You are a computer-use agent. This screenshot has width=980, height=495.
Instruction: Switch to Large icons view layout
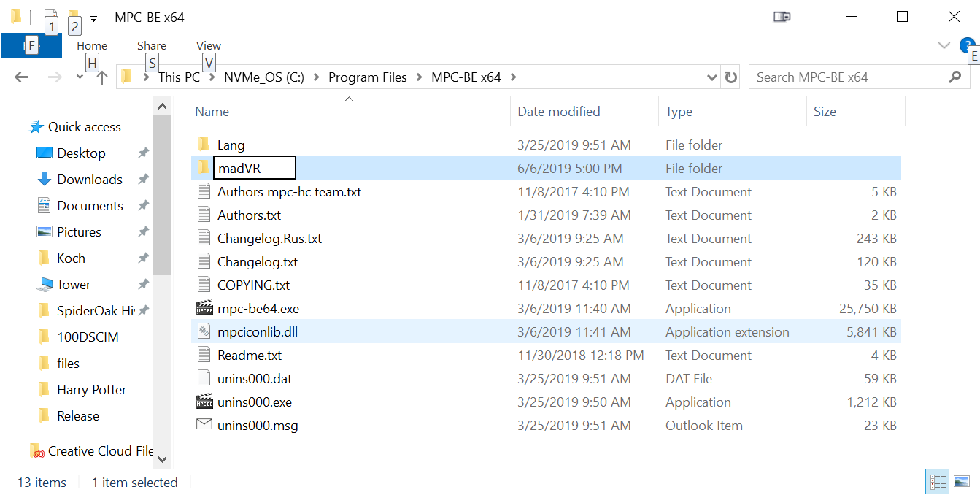[962, 481]
